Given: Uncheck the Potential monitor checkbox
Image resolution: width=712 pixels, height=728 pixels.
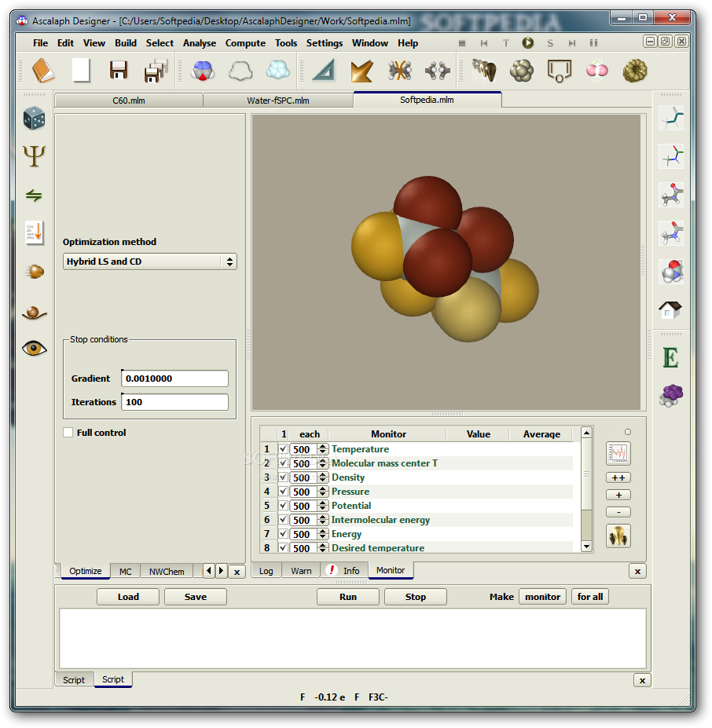Looking at the screenshot, I should pyautogui.click(x=283, y=506).
